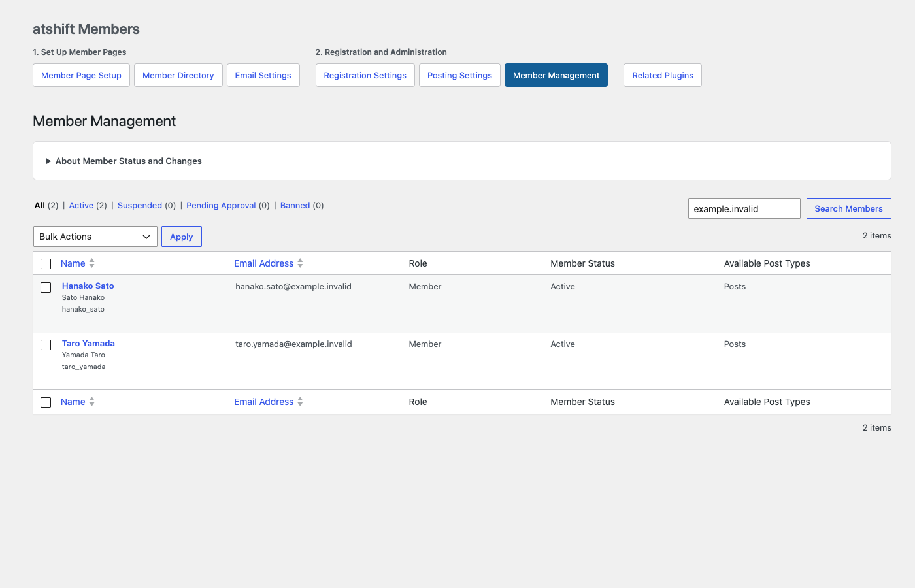Open Hanako Sato member profile link

point(88,286)
